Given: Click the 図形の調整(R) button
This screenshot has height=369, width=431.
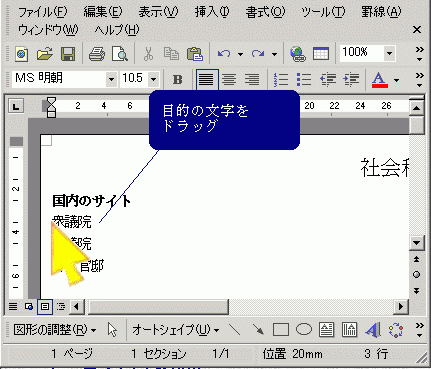Looking at the screenshot, I should tap(55, 330).
